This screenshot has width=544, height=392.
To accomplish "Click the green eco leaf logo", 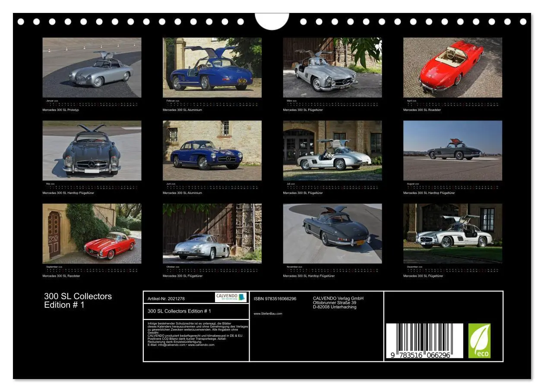I will (x=480, y=341).
